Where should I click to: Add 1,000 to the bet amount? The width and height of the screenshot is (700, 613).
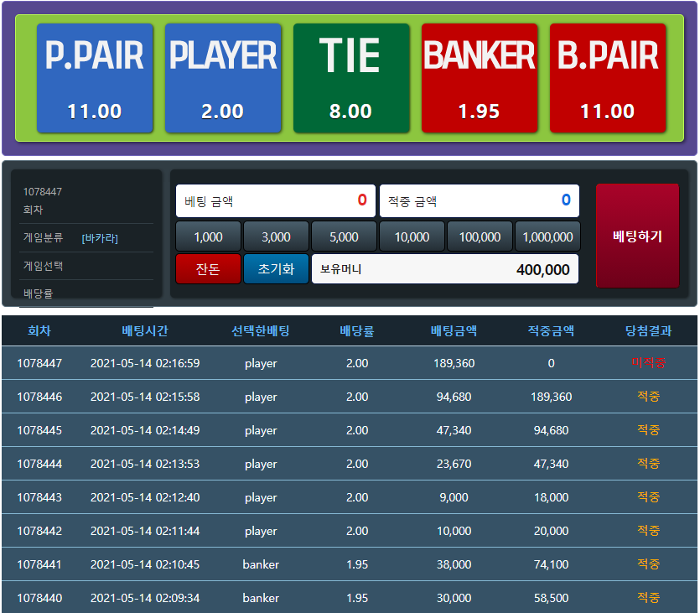click(209, 236)
